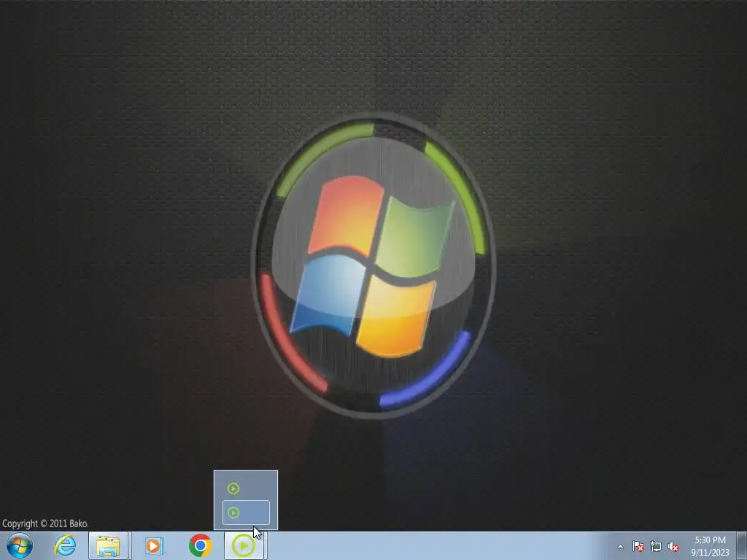
Task: Open Windows Explorer from the taskbar
Action: (x=108, y=545)
